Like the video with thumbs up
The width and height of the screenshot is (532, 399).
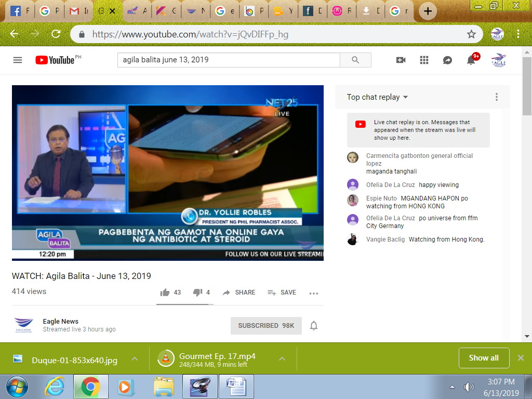[165, 292]
